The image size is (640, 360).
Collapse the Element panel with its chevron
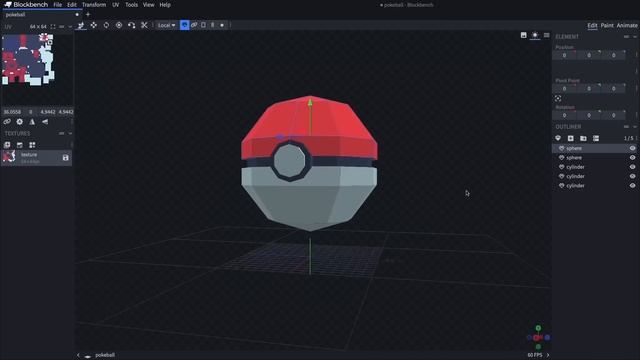tap(635, 37)
